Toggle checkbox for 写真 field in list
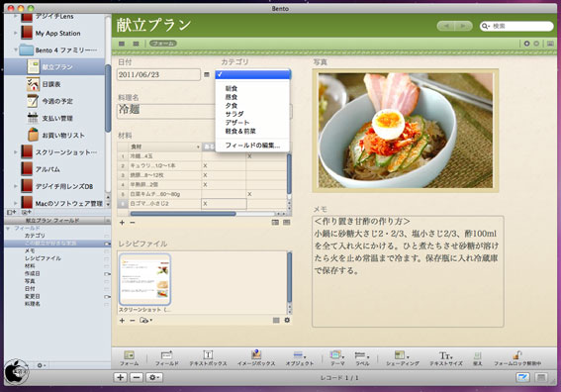This screenshot has width=561, height=392. point(107,281)
